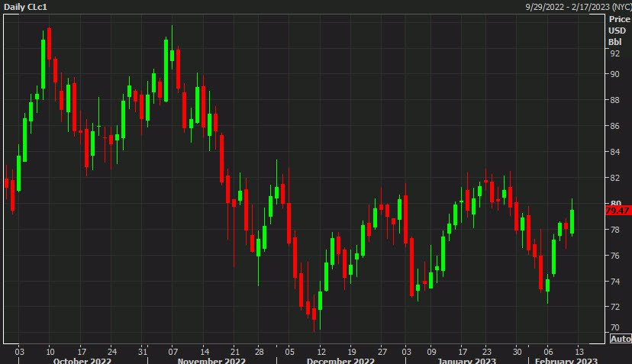Click the 03 January date tick
Screen dimensions: 632x364
click(406, 352)
